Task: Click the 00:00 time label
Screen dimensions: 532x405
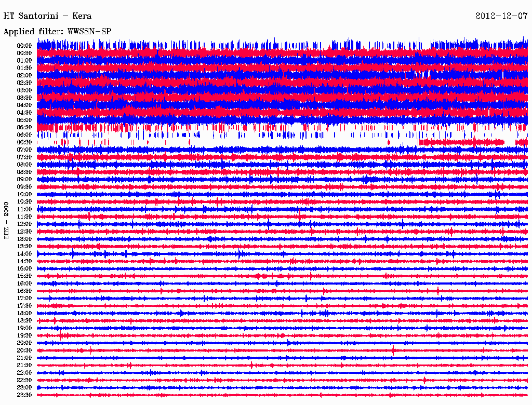Action: click(x=24, y=46)
